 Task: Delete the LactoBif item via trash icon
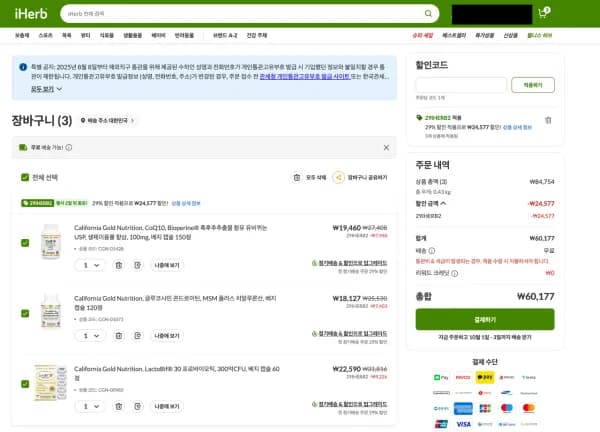pyautogui.click(x=119, y=406)
